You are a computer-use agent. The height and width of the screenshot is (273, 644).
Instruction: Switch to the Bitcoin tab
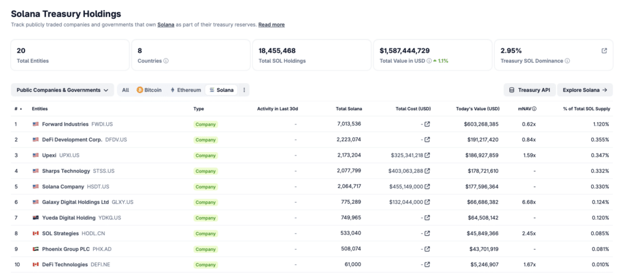(x=149, y=90)
